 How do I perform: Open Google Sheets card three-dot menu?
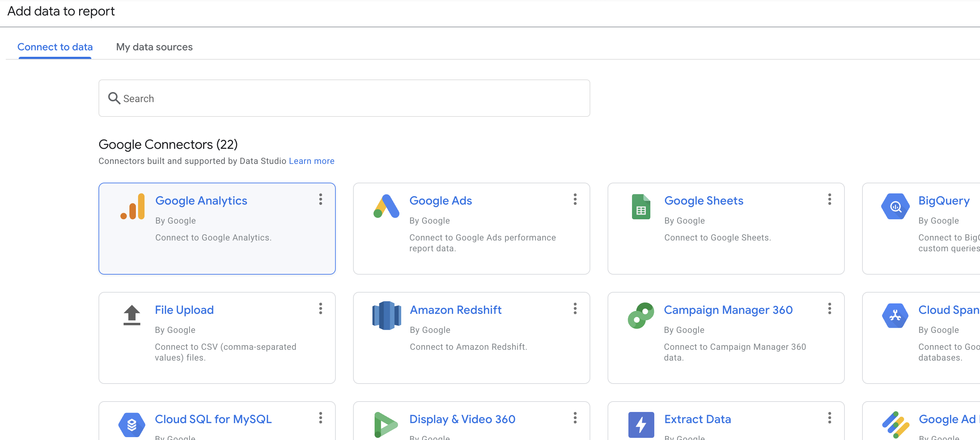pos(829,199)
